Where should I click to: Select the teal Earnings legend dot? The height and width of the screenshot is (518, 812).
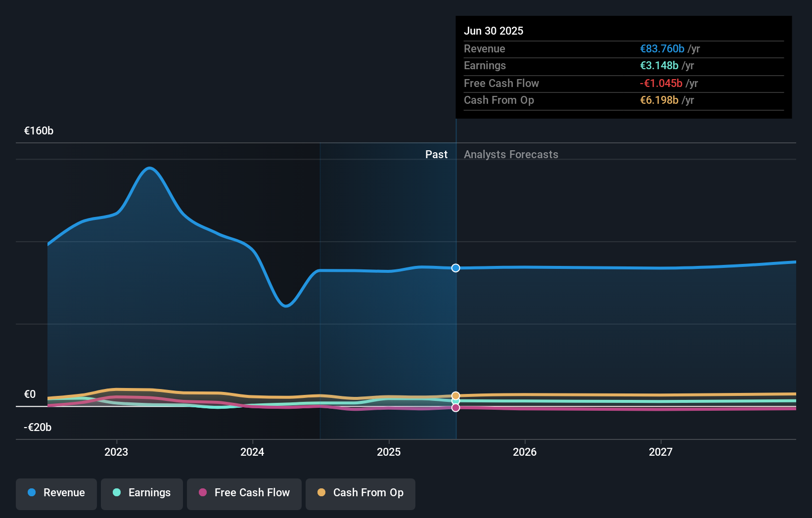tap(116, 492)
